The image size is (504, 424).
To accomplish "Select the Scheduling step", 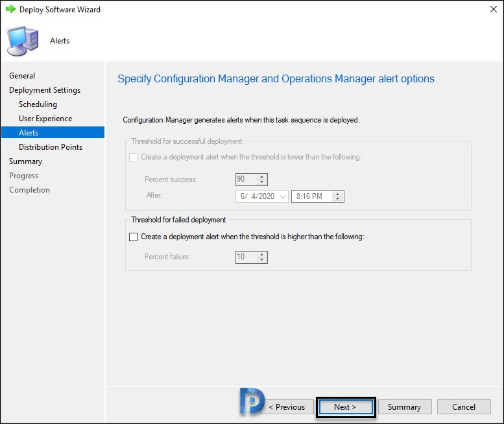I will pos(38,104).
